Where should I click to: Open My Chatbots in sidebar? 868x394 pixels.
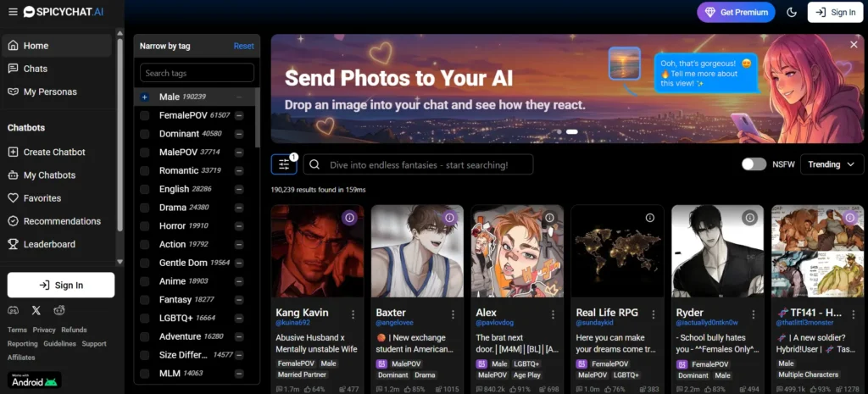57,175
